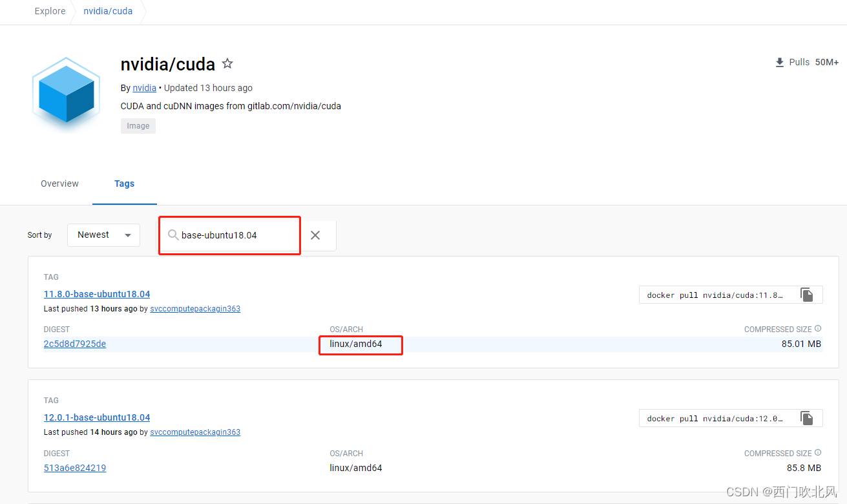Screen dimensions: 847x504
Task: Click the search magnifier icon
Action: [173, 235]
